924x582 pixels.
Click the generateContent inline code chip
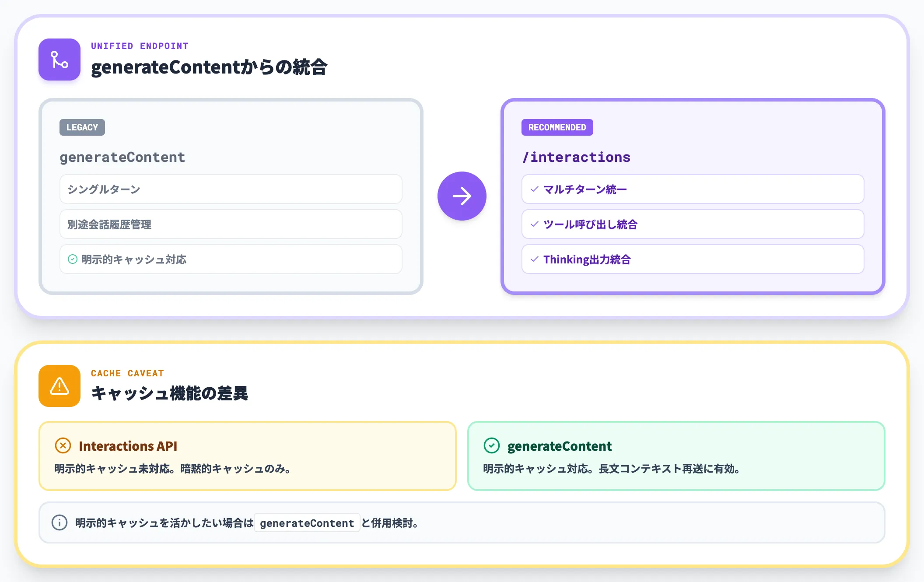point(307,522)
